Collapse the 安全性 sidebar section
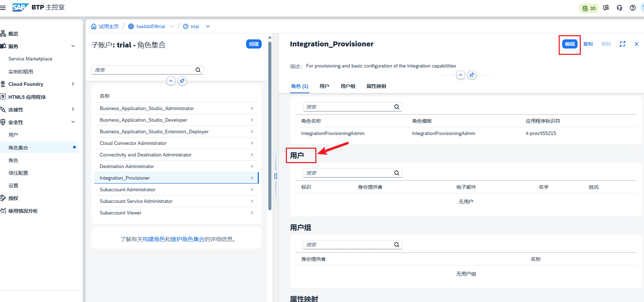This screenshot has width=644, height=302. click(73, 122)
